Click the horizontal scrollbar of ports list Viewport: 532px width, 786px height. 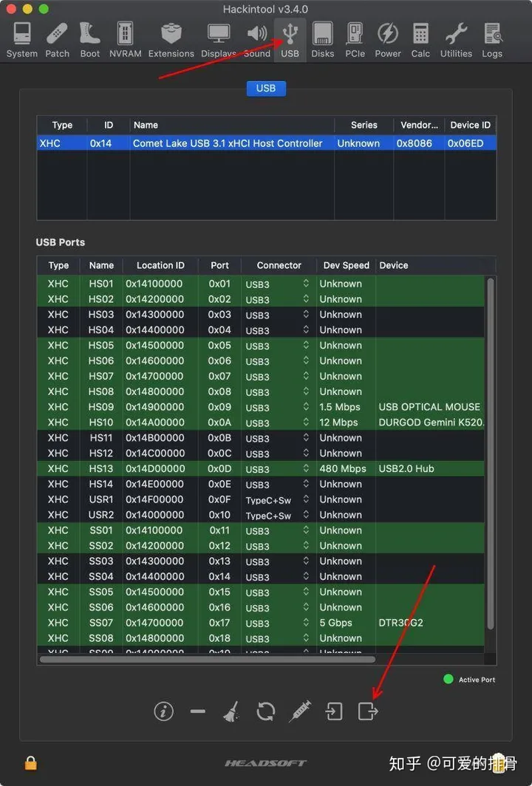[207, 659]
